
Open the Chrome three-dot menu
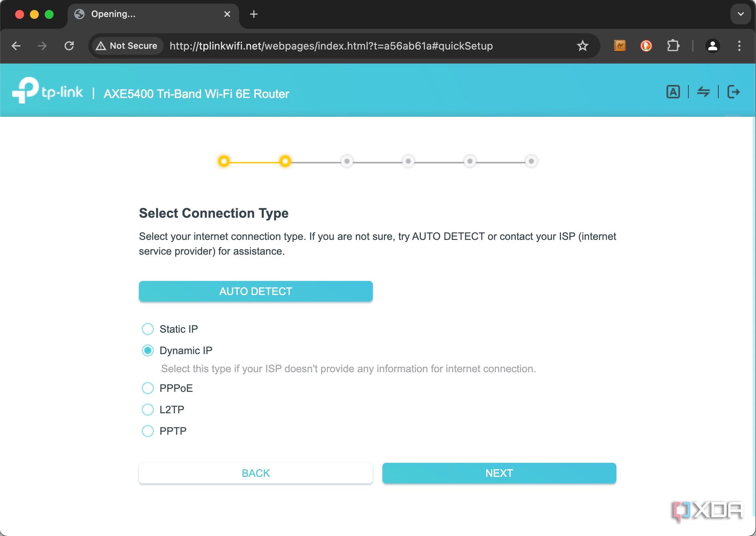coord(739,46)
